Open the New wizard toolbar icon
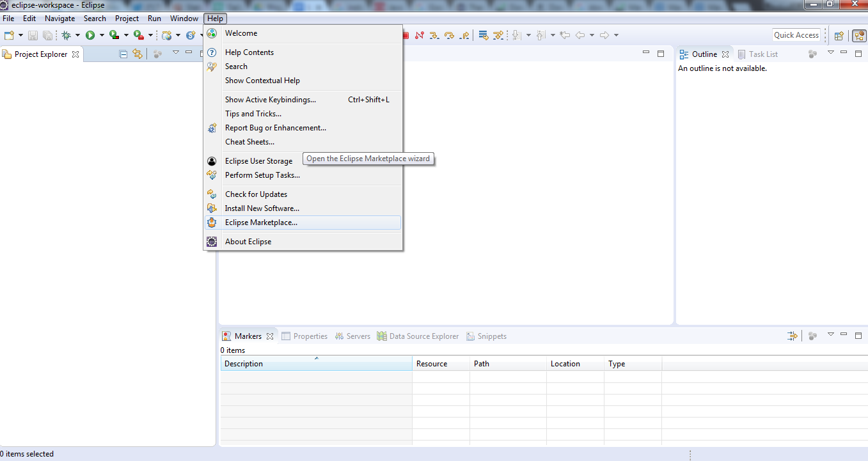This screenshot has width=868, height=461. pyautogui.click(x=8, y=35)
